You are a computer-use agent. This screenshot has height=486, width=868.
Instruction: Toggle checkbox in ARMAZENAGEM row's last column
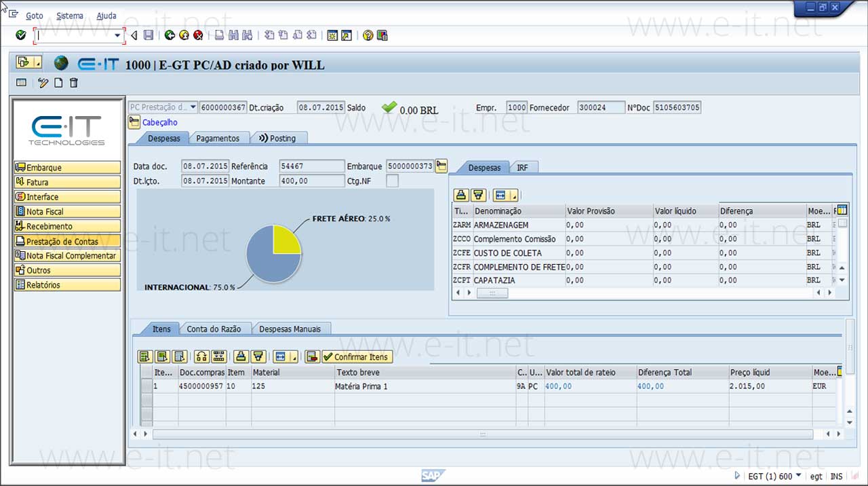(x=842, y=223)
